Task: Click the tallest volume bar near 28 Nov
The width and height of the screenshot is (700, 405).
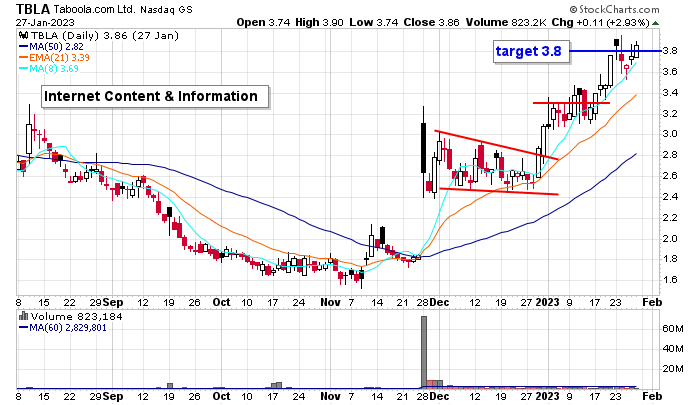Action: 424,352
